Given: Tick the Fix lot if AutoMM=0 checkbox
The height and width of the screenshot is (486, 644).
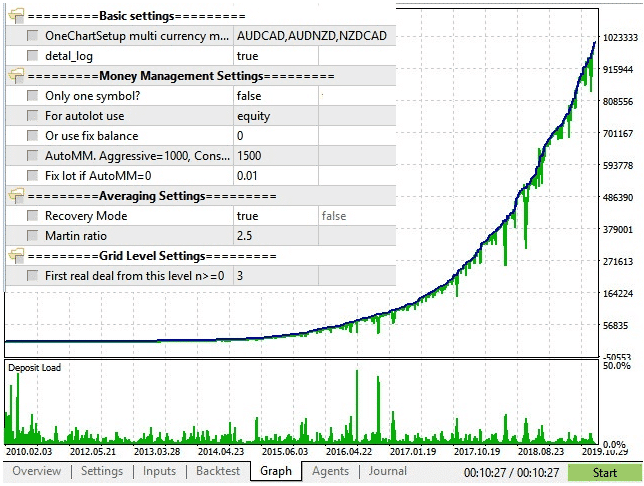Looking at the screenshot, I should pyautogui.click(x=32, y=175).
